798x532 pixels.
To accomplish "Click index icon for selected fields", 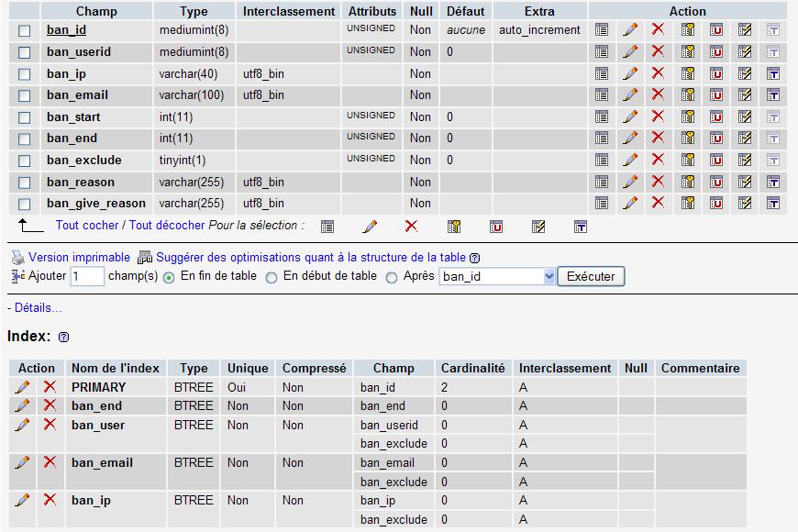I will pos(538,227).
